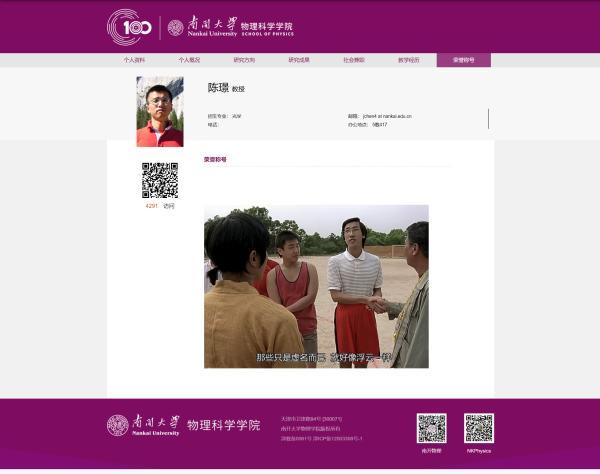600x474 pixels.
Task: Click the footer Nankai University emblem
Action: point(118,425)
